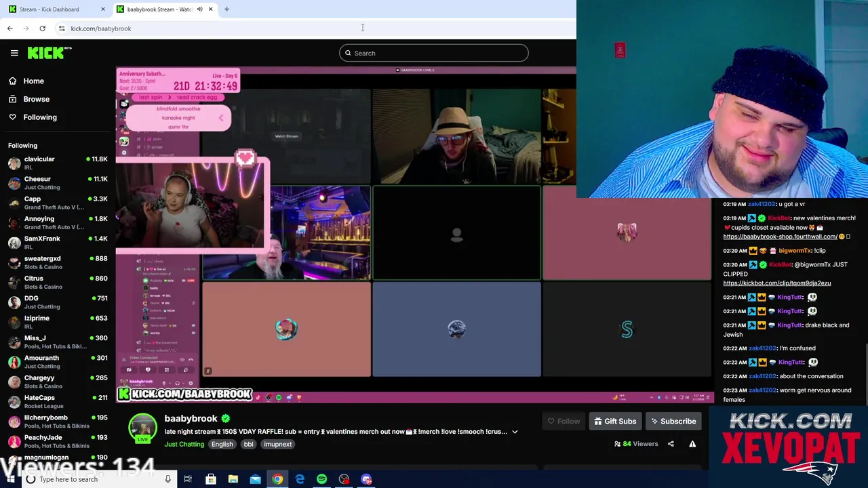Select the bbl tag

(248, 444)
